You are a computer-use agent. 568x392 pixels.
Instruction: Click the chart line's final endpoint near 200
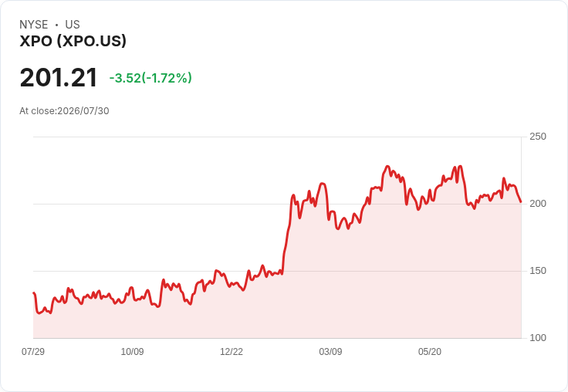click(x=521, y=202)
